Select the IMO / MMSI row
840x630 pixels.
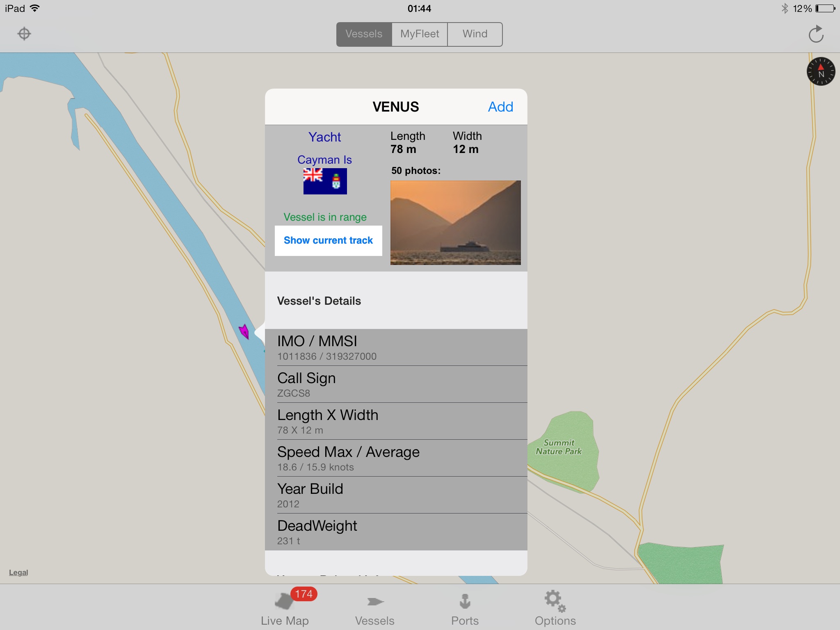[396, 347]
